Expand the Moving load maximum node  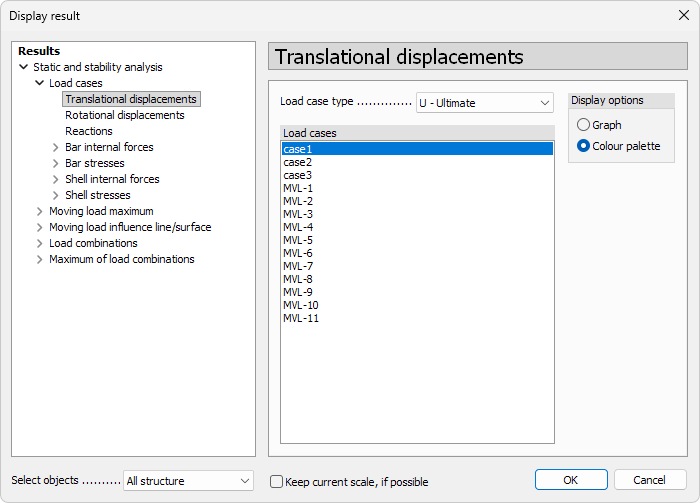tap(40, 212)
